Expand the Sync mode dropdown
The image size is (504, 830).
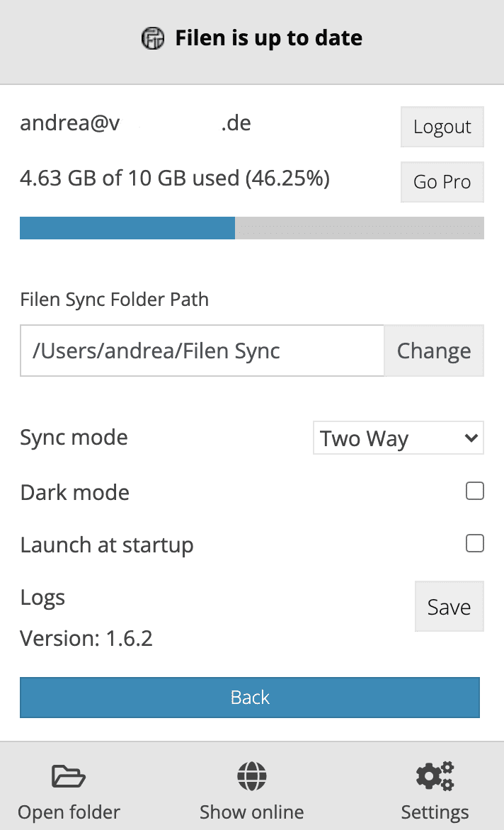pos(398,438)
